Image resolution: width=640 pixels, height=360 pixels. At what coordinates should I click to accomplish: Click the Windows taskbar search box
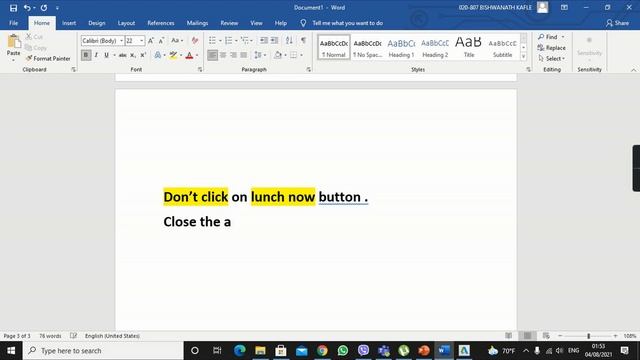click(x=103, y=351)
